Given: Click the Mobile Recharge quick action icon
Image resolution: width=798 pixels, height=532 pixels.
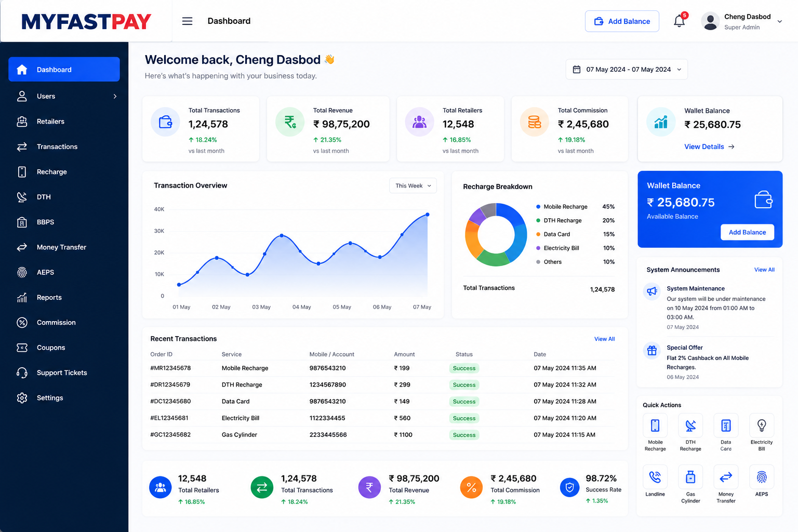Looking at the screenshot, I should [655, 425].
